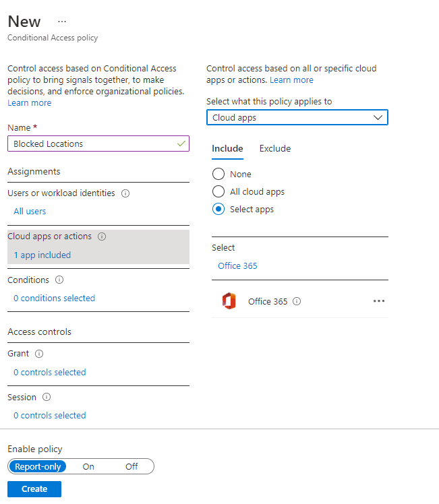Select the None radio button
The width and height of the screenshot is (439, 504).
pos(218,175)
